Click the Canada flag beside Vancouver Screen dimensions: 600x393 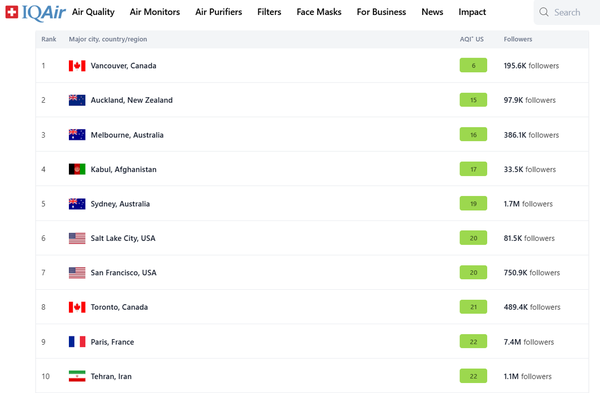click(77, 66)
